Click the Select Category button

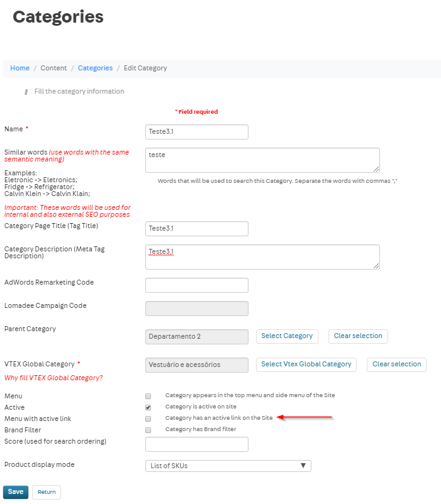[287, 336]
